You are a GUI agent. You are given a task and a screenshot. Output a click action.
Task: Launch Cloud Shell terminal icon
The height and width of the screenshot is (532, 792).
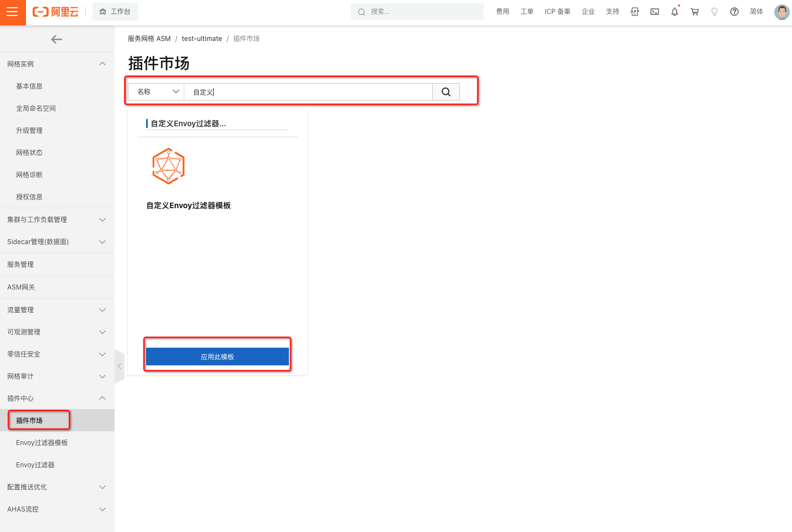click(x=655, y=12)
